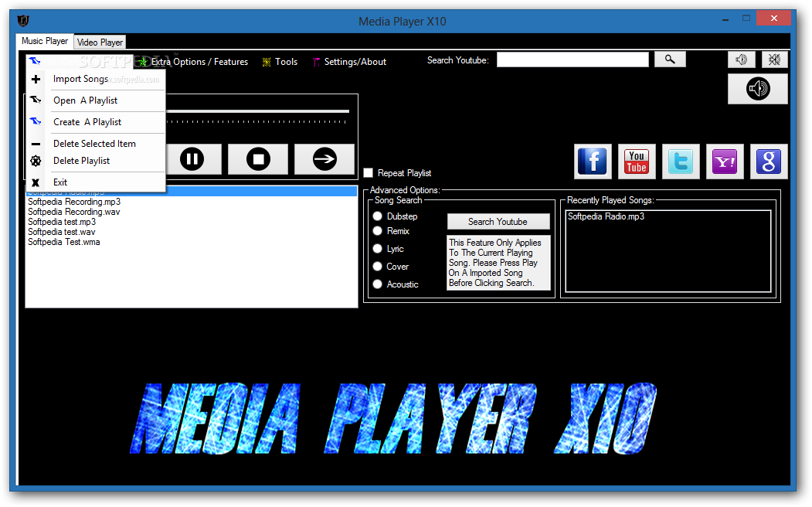Click the pink Settings/About menu icon
The width and height of the screenshot is (812, 507).
point(316,62)
